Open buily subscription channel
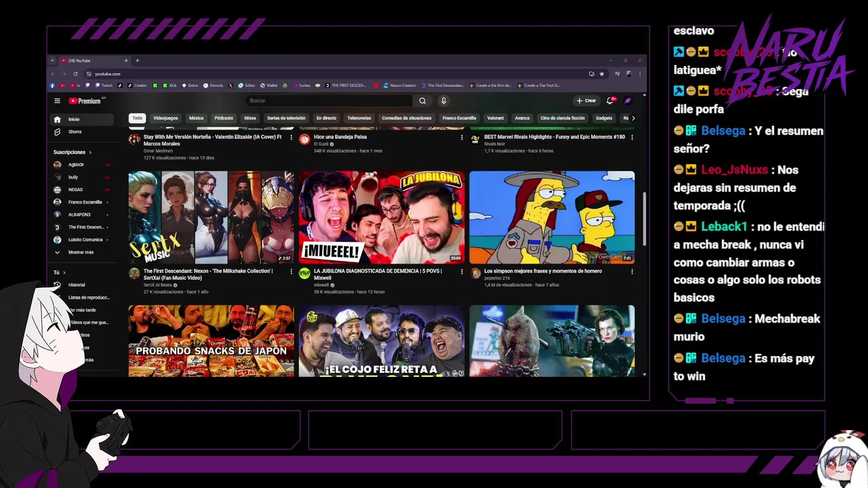This screenshot has width=868, height=488. [83, 177]
